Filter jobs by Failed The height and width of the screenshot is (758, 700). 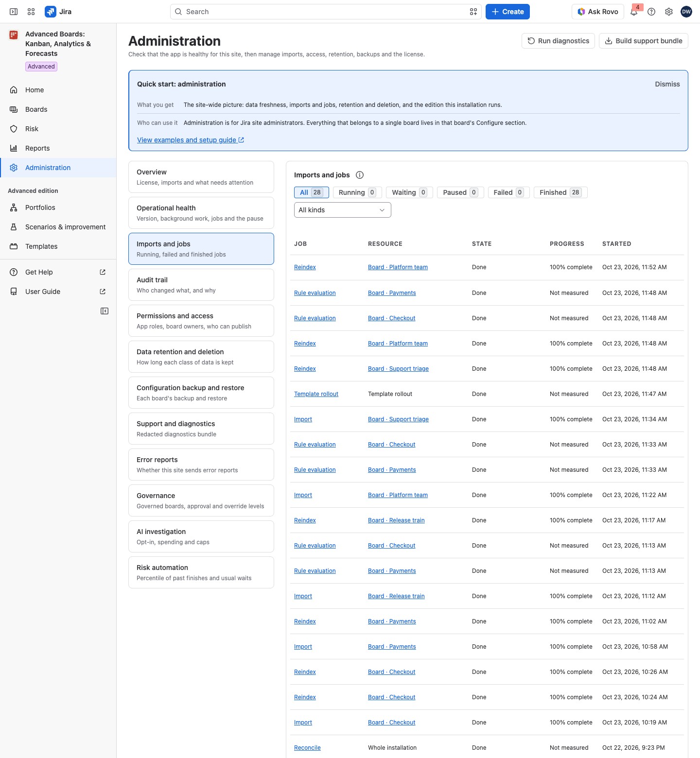coord(508,192)
